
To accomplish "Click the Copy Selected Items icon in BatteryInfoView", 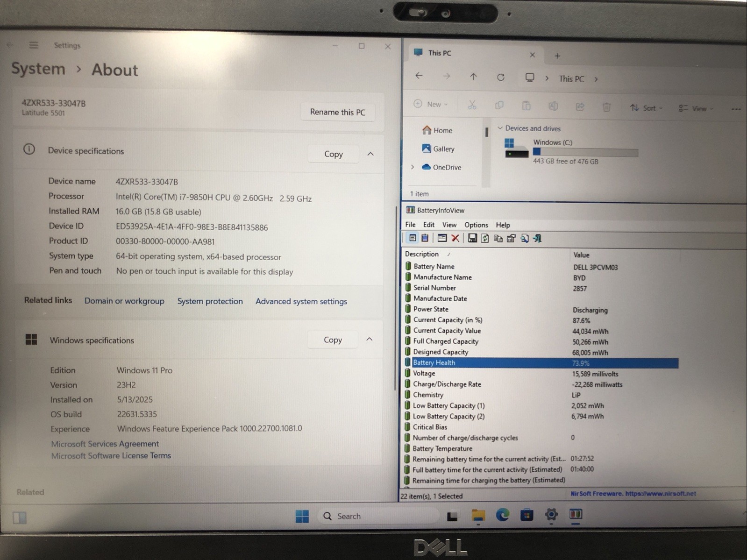I will point(498,238).
